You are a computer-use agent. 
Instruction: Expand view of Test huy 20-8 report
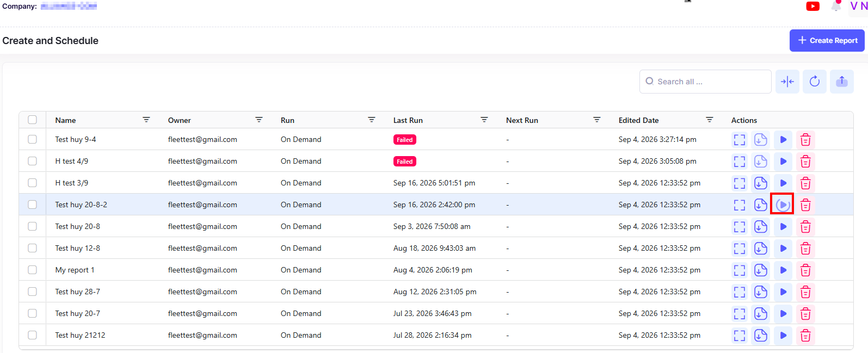pos(739,227)
